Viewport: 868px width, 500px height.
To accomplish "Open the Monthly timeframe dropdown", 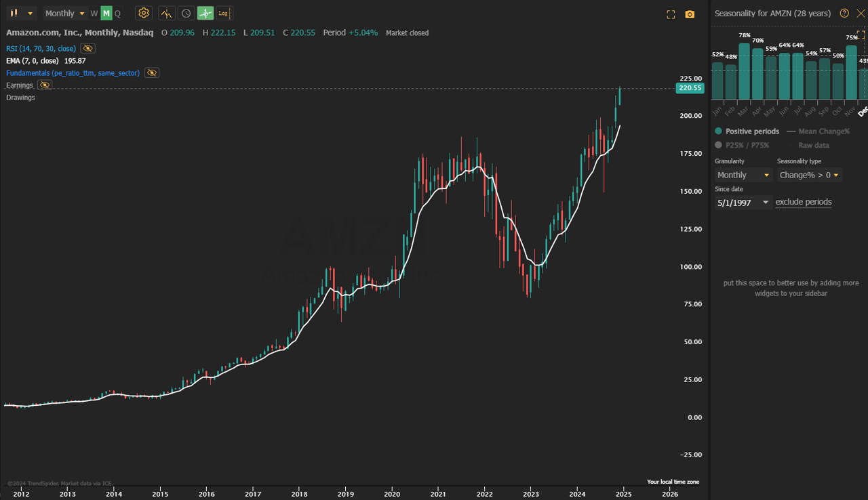I will point(64,14).
